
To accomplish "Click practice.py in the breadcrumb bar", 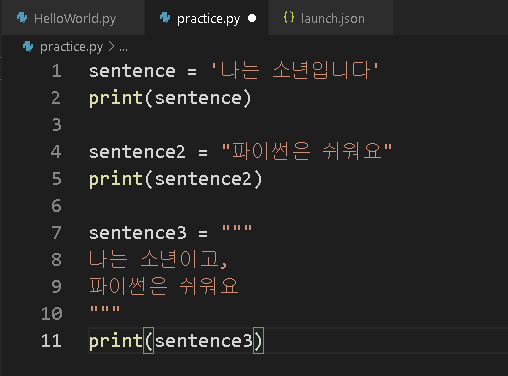I will click(x=71, y=47).
